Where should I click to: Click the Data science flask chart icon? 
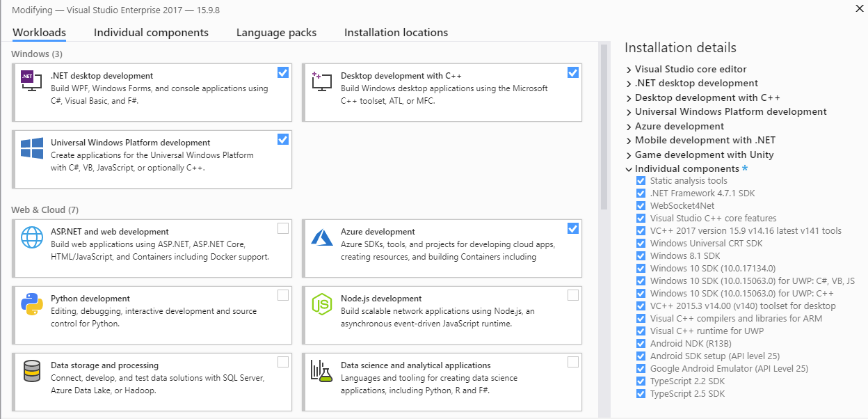pos(321,371)
